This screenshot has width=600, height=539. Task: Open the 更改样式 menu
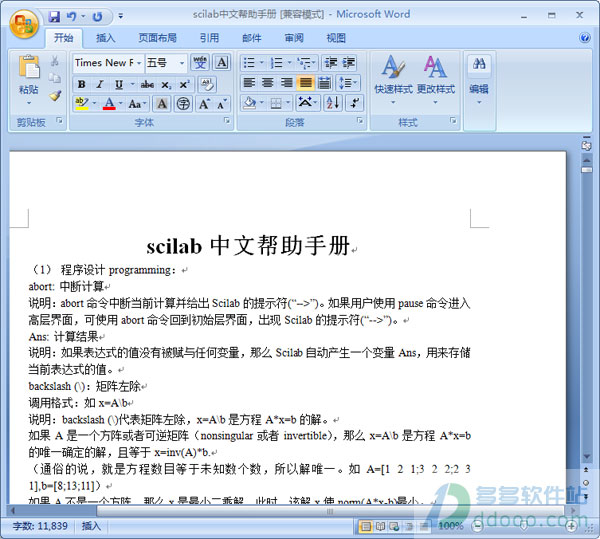(435, 80)
